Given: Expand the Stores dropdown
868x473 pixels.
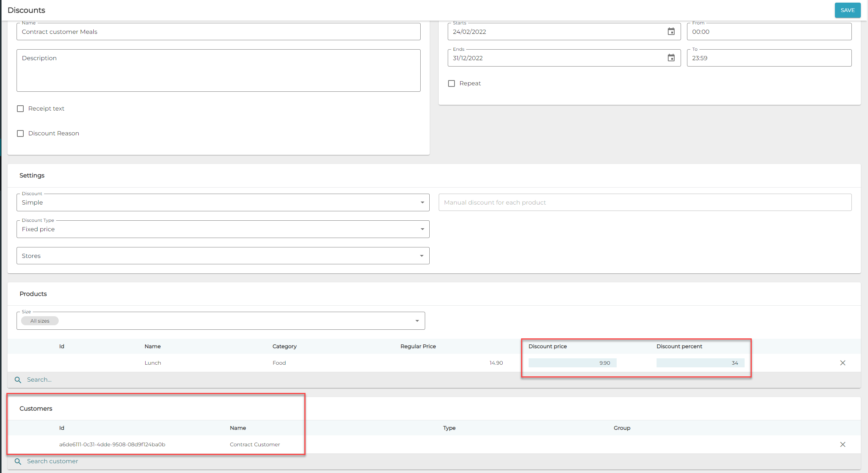Looking at the screenshot, I should click(421, 256).
